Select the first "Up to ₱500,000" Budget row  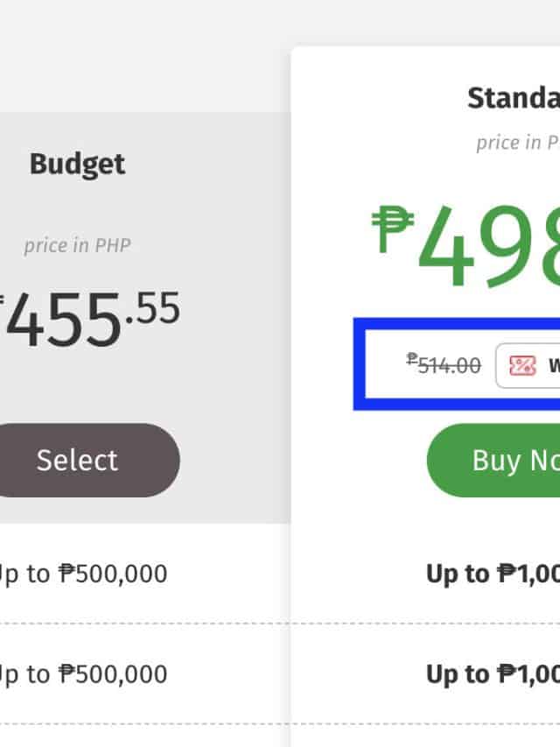tap(83, 574)
